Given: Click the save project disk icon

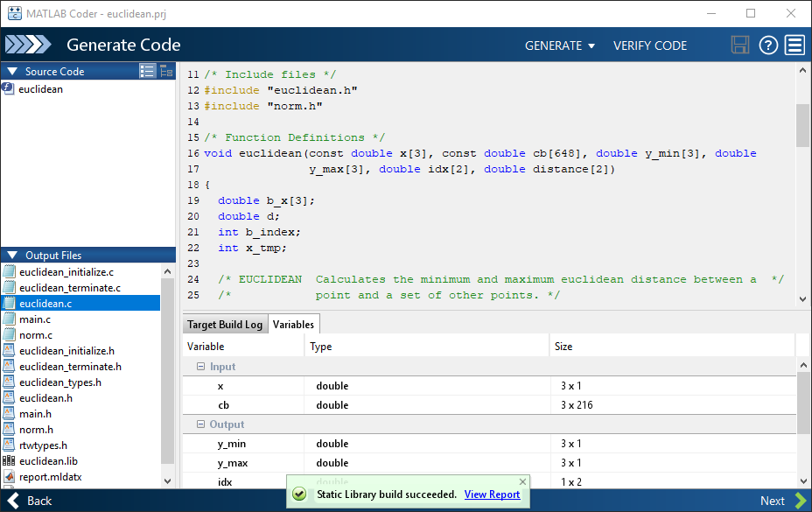Looking at the screenshot, I should [740, 46].
